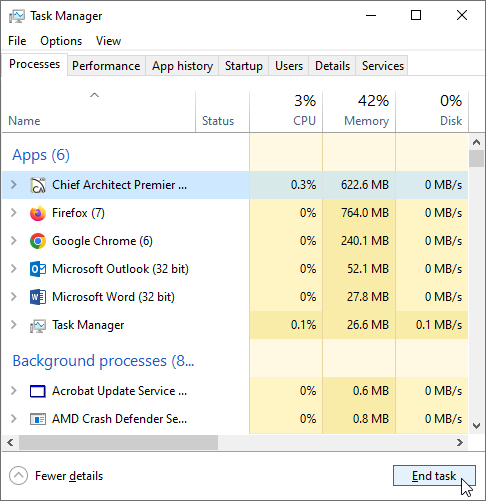
Task: Click the Acrobat Update Service icon
Action: click(38, 391)
